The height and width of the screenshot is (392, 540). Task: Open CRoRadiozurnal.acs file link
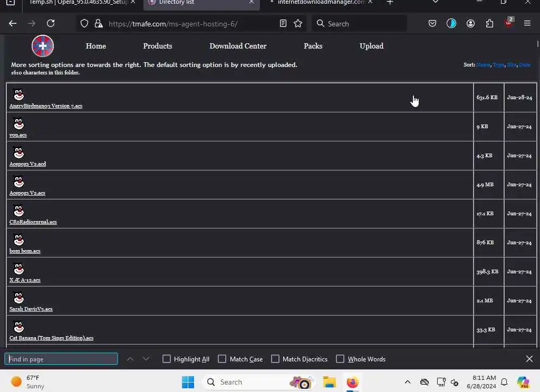point(33,222)
